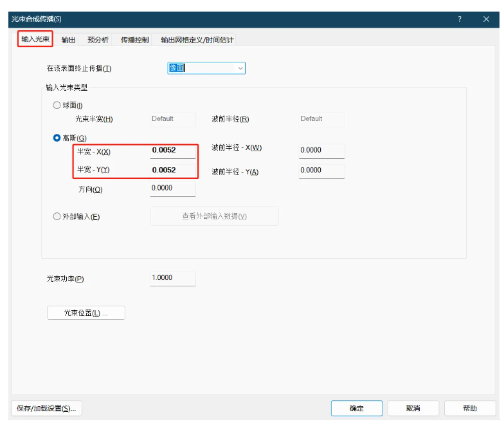Open the 输出 tab
This screenshot has width=504, height=426.
tap(69, 40)
